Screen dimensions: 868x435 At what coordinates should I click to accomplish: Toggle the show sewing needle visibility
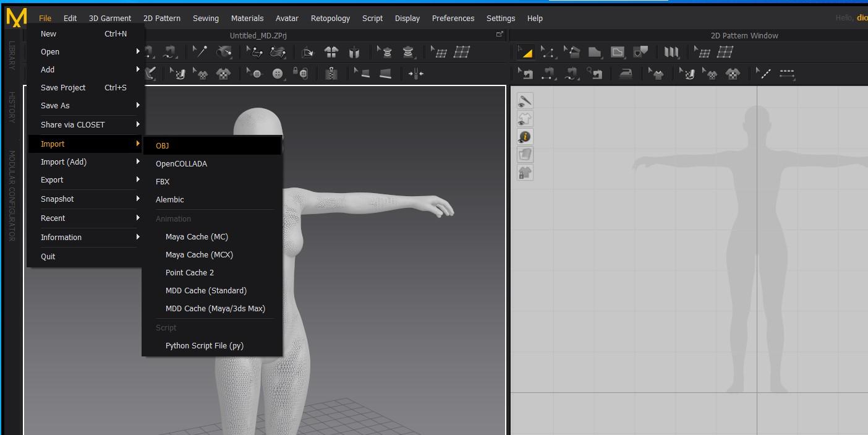pyautogui.click(x=525, y=101)
